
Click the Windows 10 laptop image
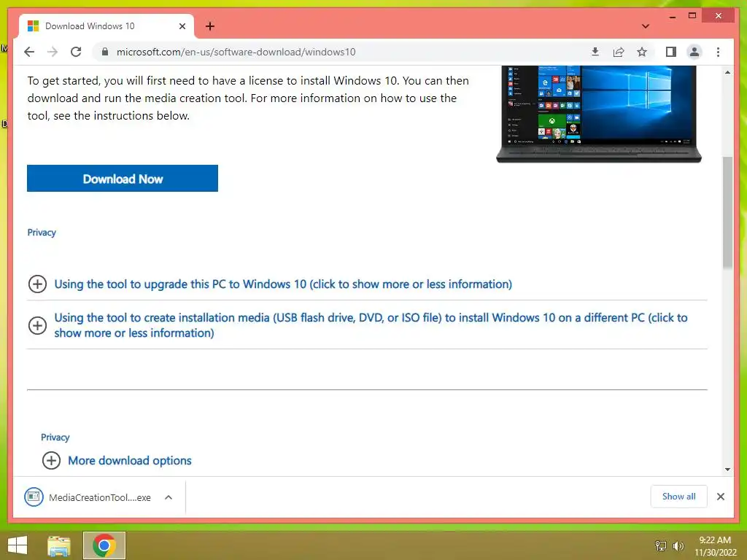coord(599,114)
